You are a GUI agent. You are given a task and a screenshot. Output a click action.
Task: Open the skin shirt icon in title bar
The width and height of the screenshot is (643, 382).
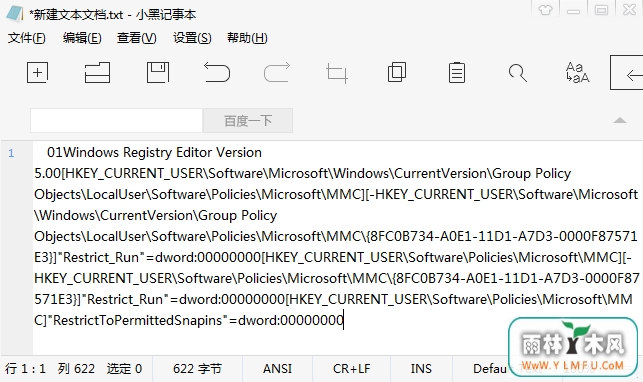coord(545,10)
